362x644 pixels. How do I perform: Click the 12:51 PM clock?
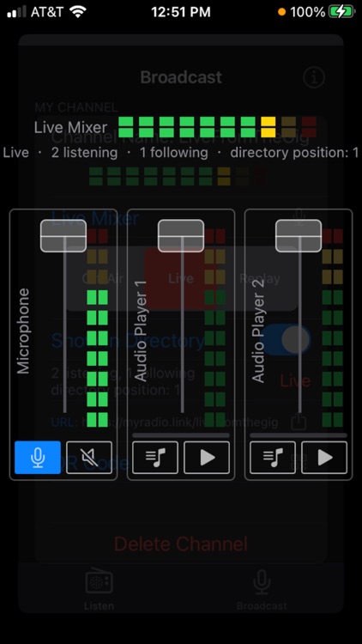pos(181,12)
